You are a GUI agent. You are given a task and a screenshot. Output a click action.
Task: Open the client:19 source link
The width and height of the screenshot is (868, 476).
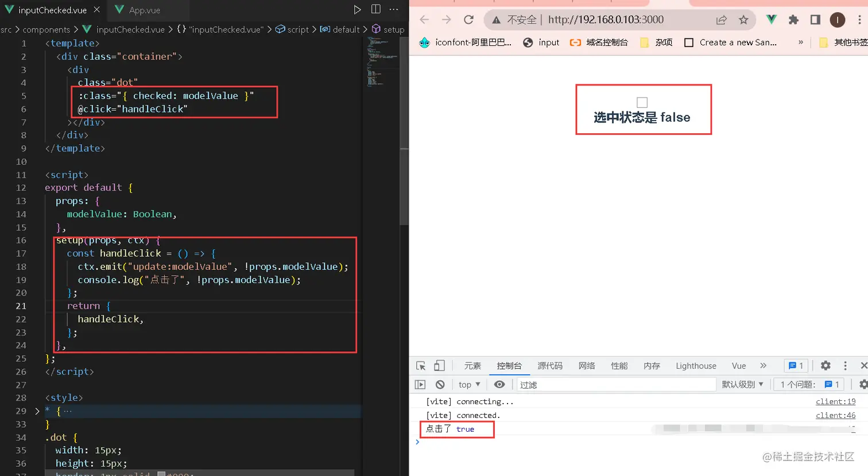[x=835, y=402]
